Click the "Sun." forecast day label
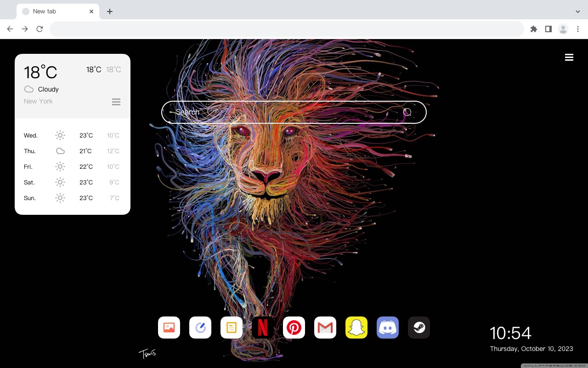The image size is (588, 368). (x=30, y=198)
